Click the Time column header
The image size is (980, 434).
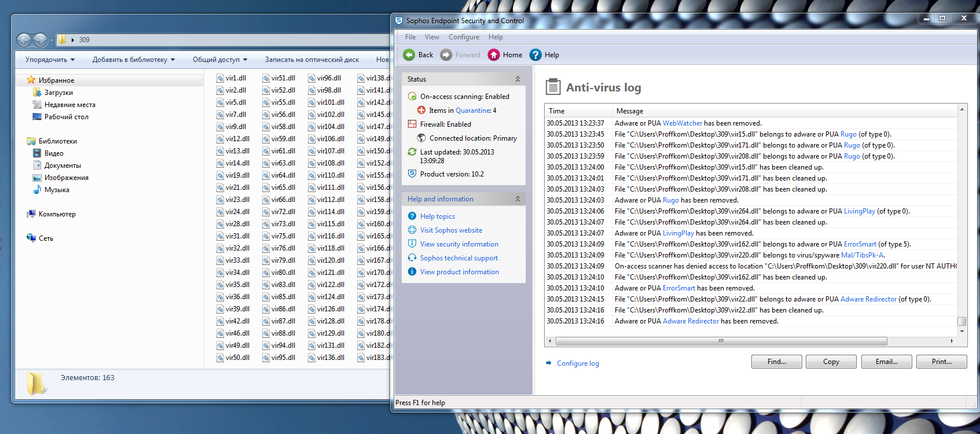point(579,111)
